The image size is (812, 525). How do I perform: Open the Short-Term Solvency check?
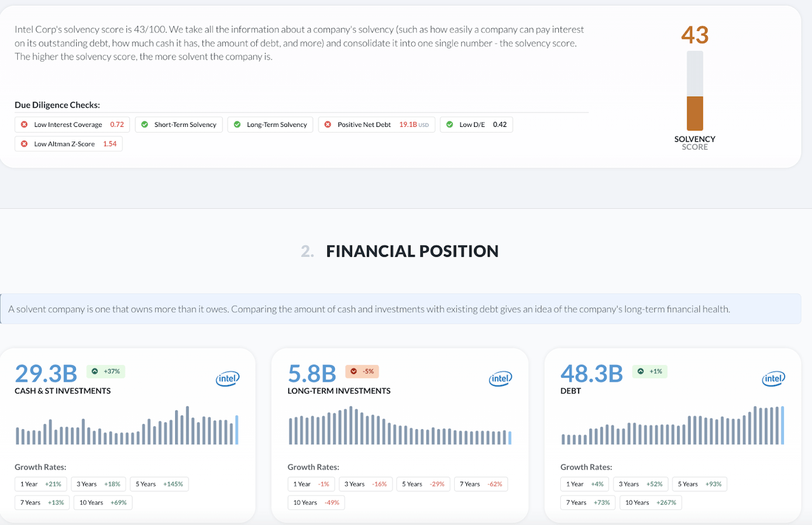179,124
